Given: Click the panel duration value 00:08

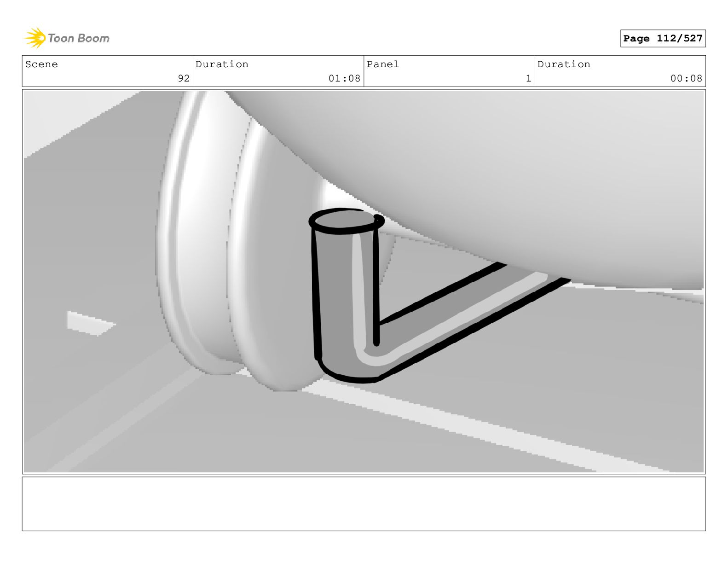Looking at the screenshot, I should click(686, 78).
